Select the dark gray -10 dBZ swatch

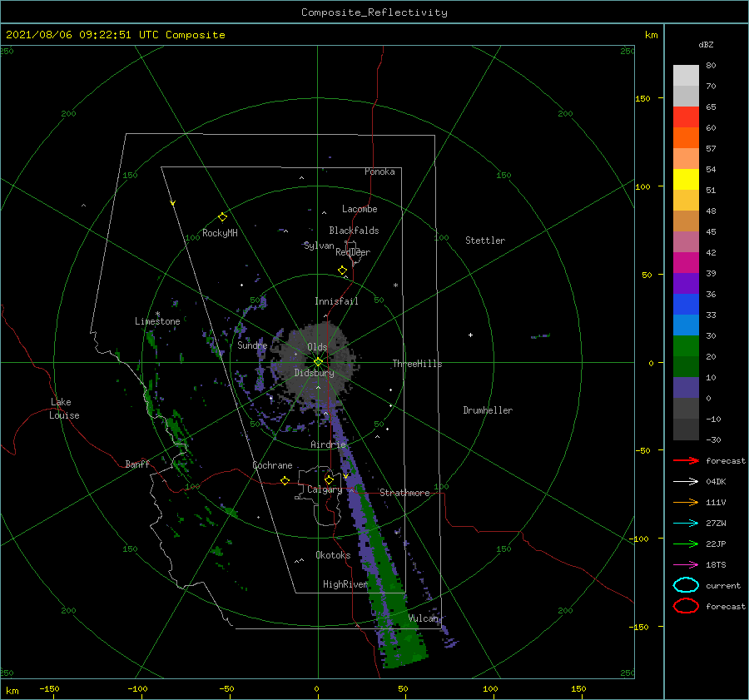tap(686, 429)
